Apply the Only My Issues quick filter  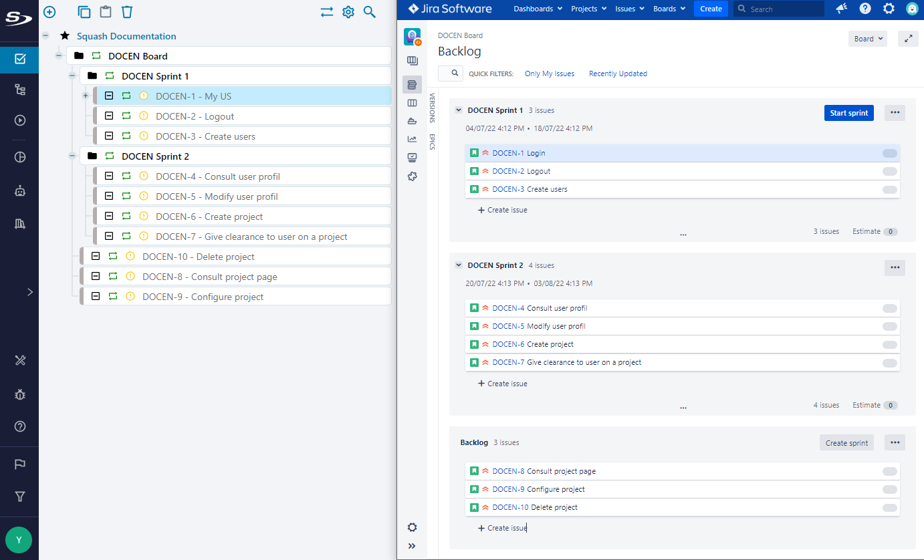click(549, 74)
